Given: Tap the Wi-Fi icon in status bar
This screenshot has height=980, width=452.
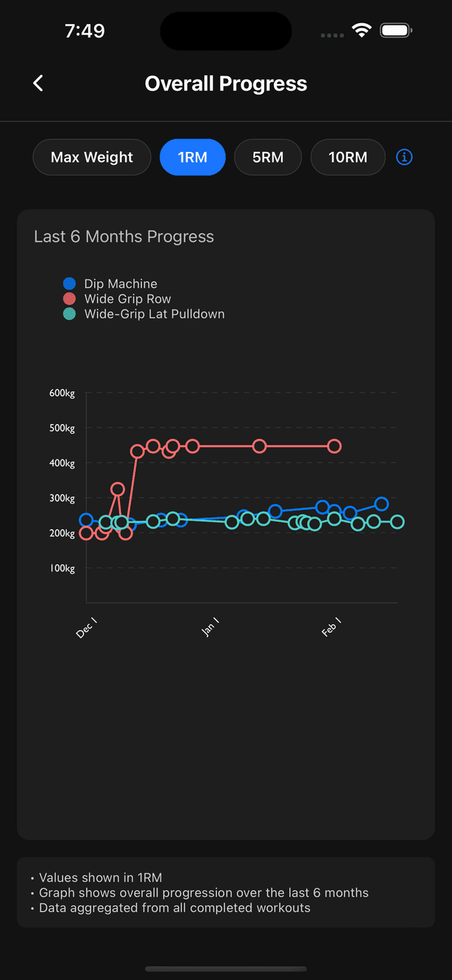Looking at the screenshot, I should click(362, 30).
